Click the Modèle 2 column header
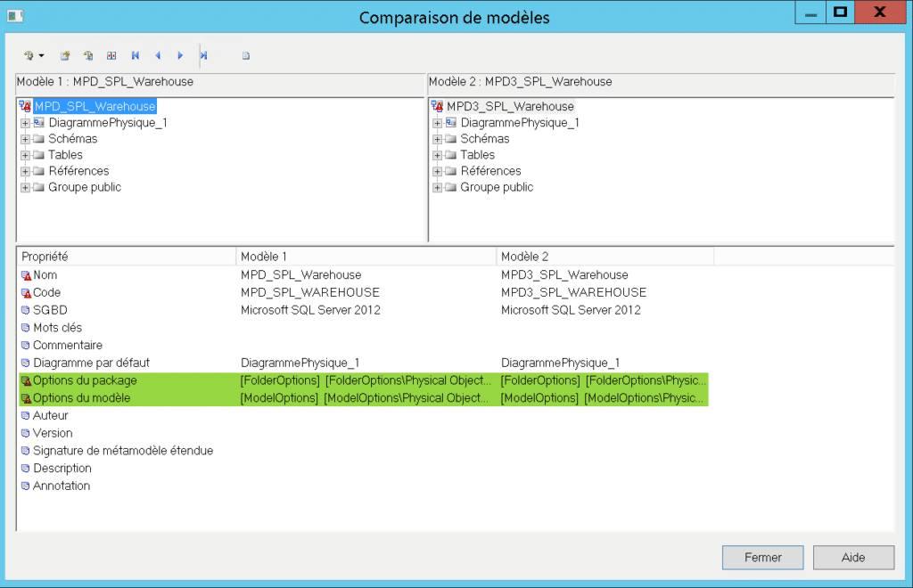This screenshot has width=913, height=588. [605, 257]
